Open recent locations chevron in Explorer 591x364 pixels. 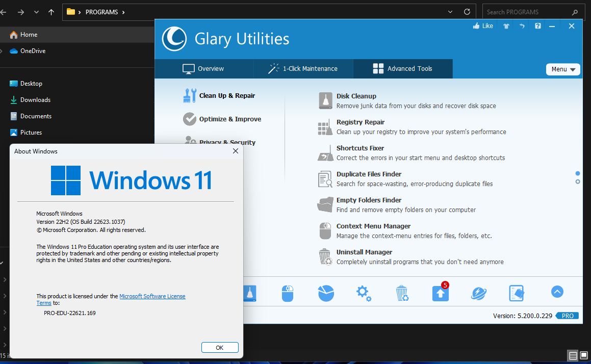[x=36, y=12]
